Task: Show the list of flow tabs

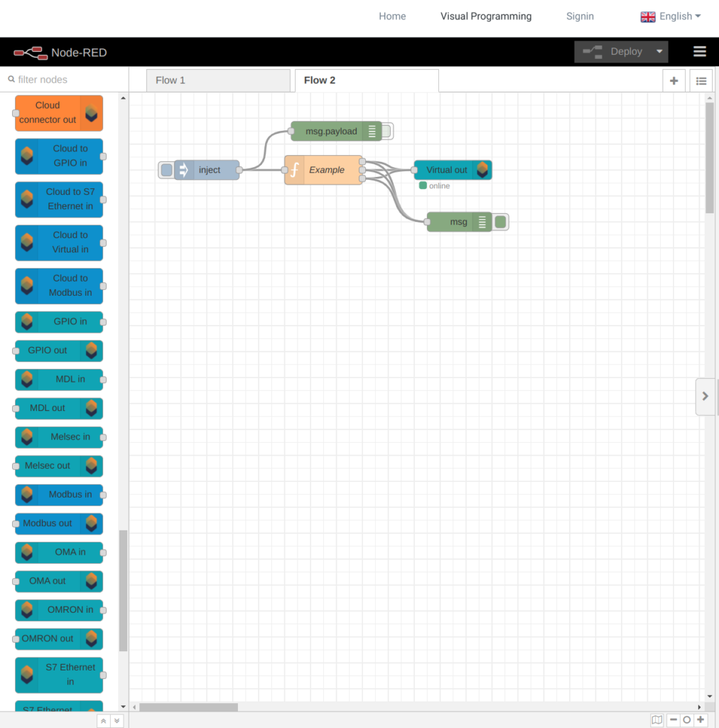Action: pos(701,81)
